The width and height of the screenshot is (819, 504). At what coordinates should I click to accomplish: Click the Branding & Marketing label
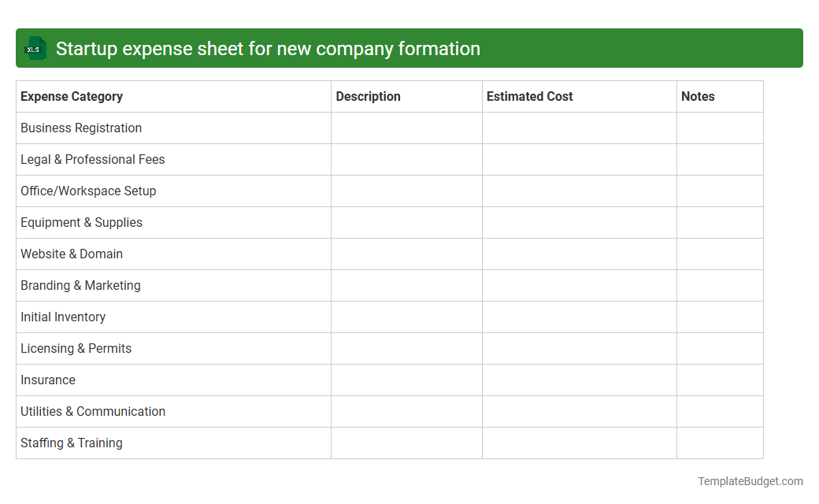pyautogui.click(x=80, y=285)
